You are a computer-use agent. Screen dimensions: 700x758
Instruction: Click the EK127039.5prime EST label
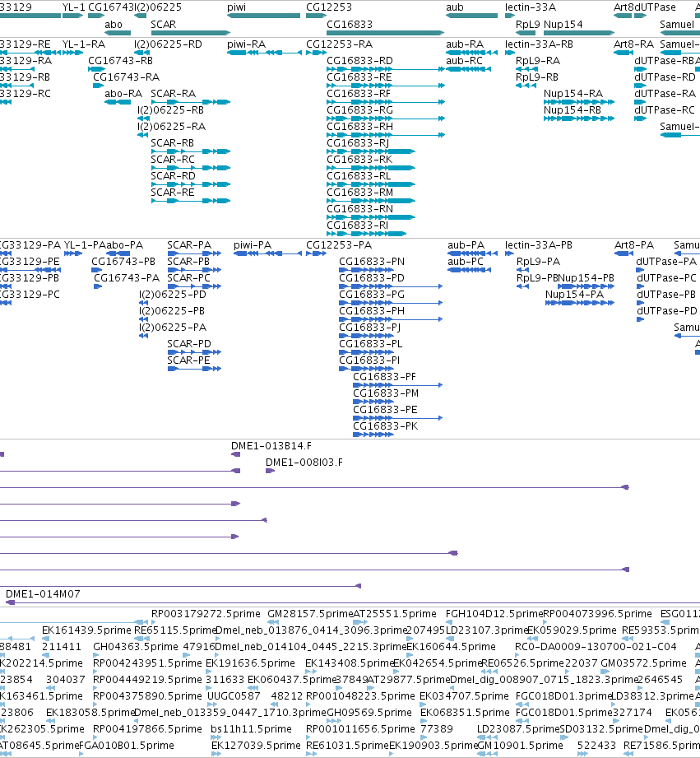tap(256, 746)
